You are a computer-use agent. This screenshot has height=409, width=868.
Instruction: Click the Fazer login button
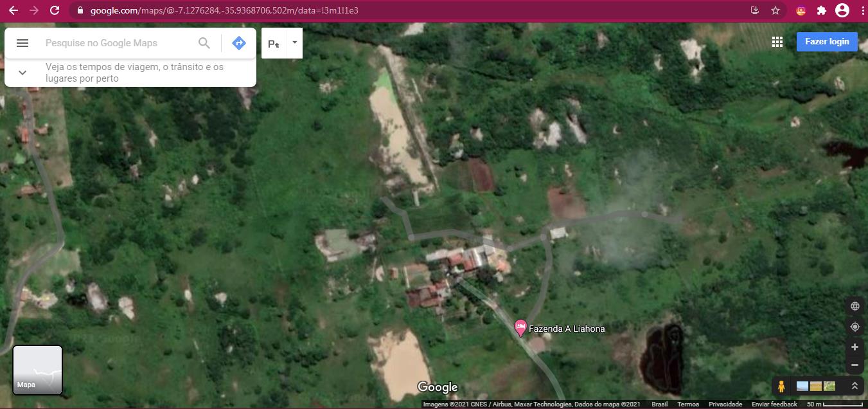(x=827, y=41)
